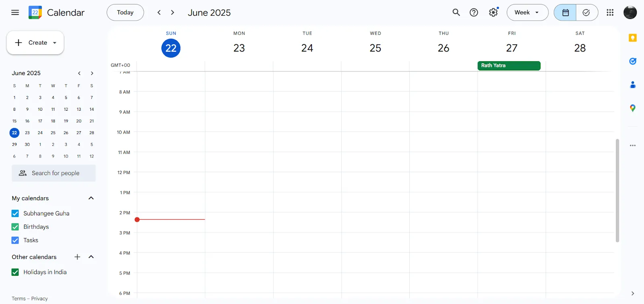The width and height of the screenshot is (644, 304).
Task: Click the June 2025 header title
Action: click(x=209, y=12)
